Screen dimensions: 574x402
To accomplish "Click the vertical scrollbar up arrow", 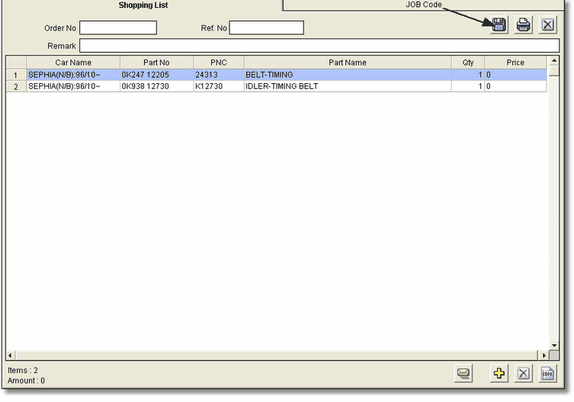I will coord(554,60).
